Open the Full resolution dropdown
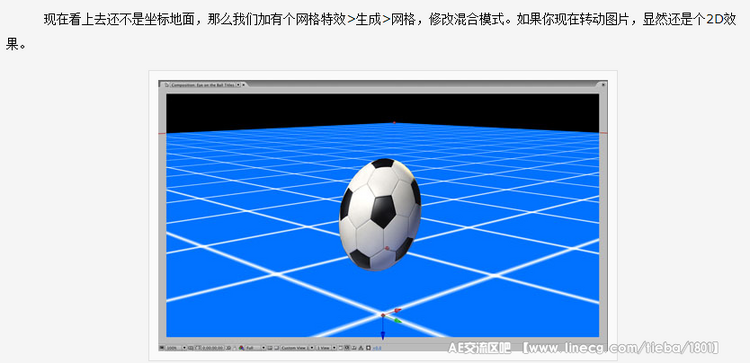 click(255, 348)
